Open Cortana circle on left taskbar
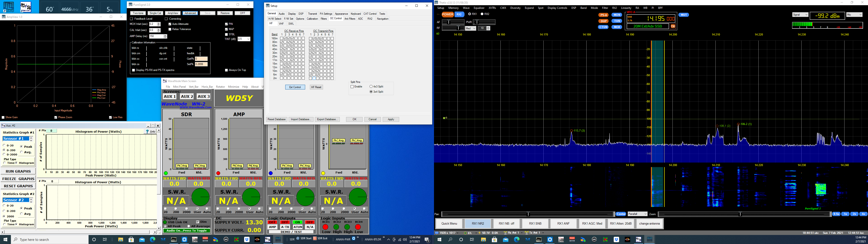This screenshot has width=868, height=244. tap(94, 240)
